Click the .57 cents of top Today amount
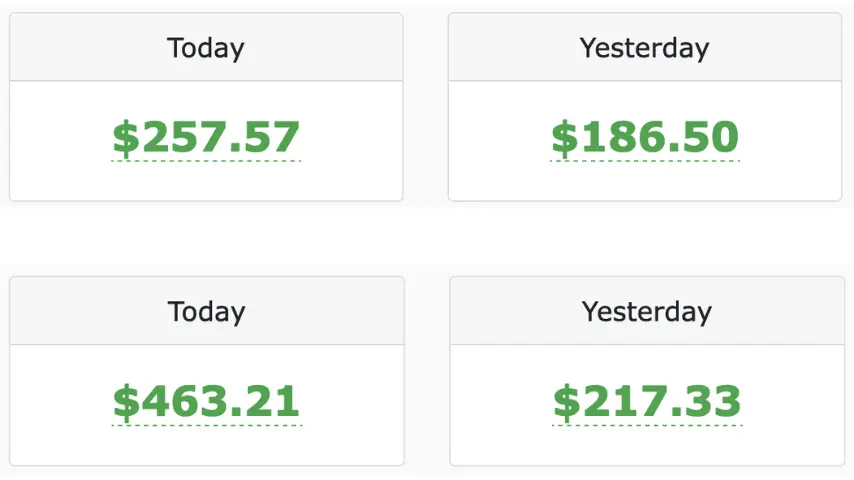The height and width of the screenshot is (480, 854). pyautogui.click(x=270, y=137)
